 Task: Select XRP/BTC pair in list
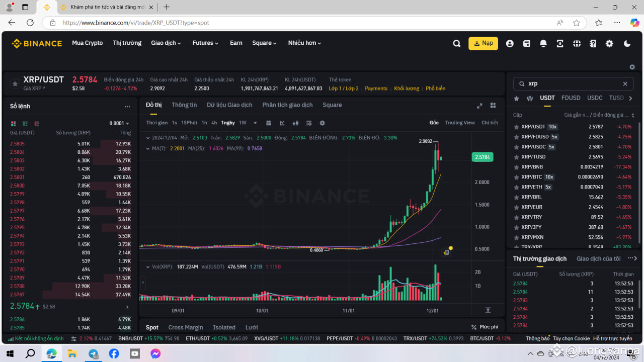click(x=573, y=177)
